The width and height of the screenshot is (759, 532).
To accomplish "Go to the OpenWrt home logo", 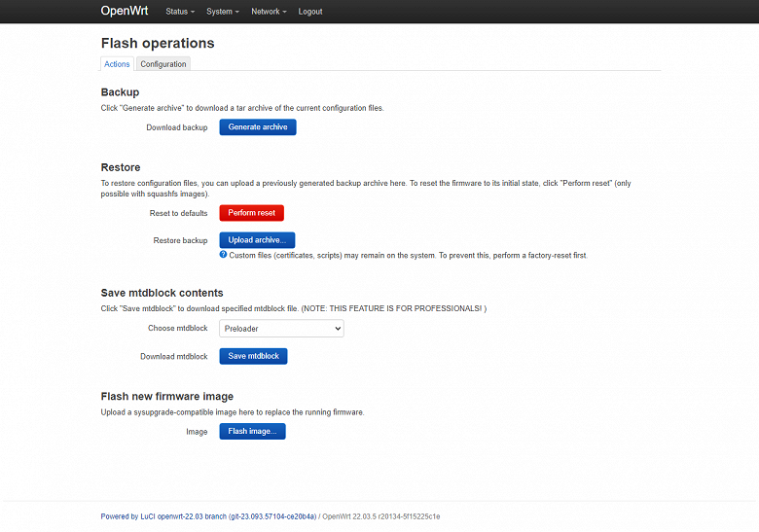I will pos(124,12).
